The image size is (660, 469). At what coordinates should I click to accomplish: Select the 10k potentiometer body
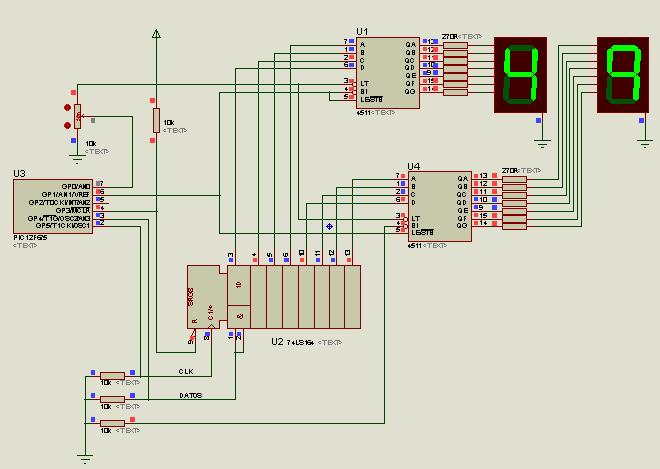point(77,116)
